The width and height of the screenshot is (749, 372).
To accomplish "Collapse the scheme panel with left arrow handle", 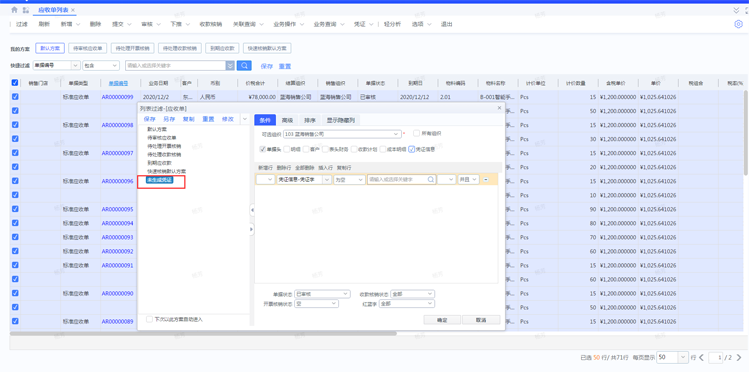I will pyautogui.click(x=252, y=210).
